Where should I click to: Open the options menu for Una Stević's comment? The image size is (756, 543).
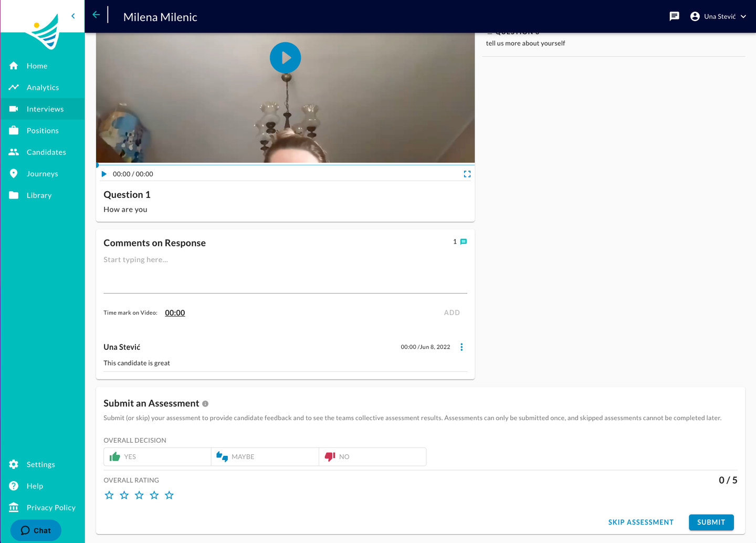461,347
